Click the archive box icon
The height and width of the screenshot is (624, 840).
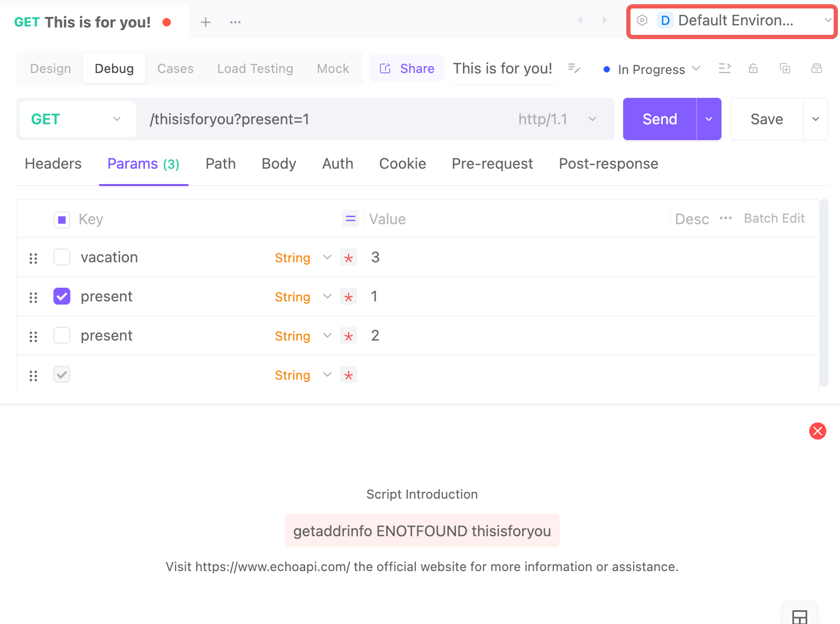tap(817, 68)
